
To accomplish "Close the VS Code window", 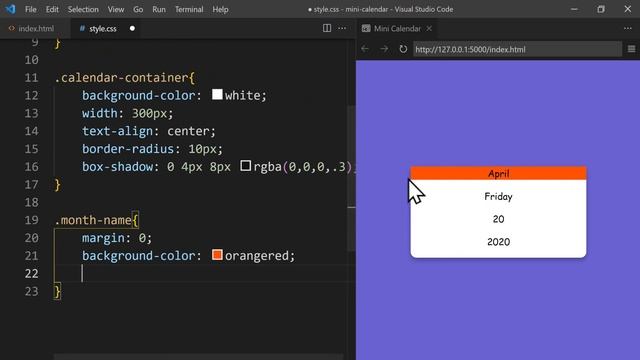I will click(628, 9).
